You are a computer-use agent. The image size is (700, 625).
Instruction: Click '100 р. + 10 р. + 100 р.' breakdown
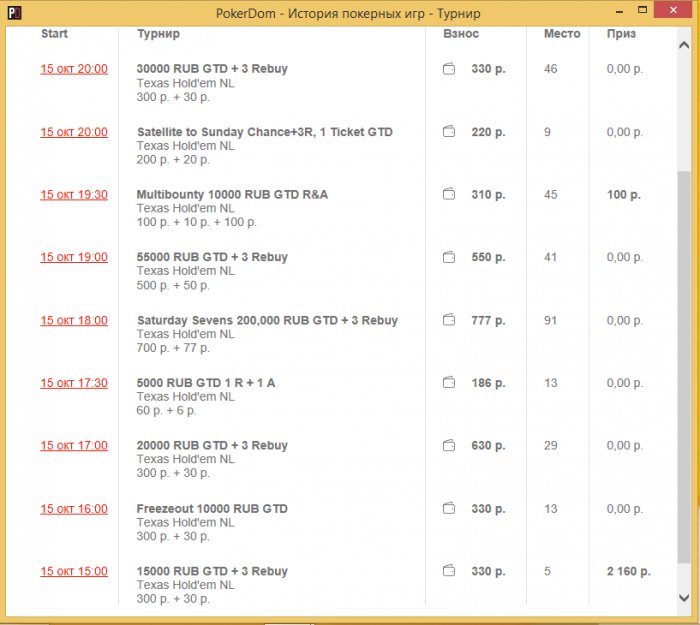pyautogui.click(x=196, y=222)
